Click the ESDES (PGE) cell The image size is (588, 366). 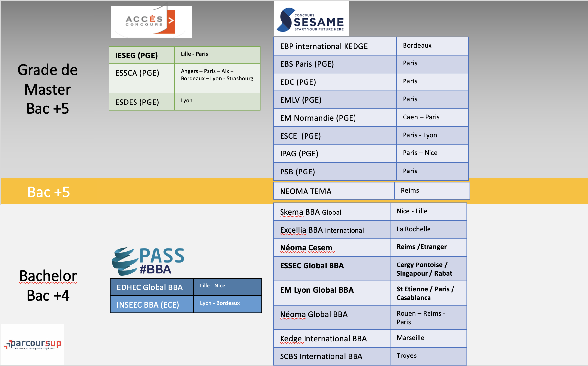point(141,102)
